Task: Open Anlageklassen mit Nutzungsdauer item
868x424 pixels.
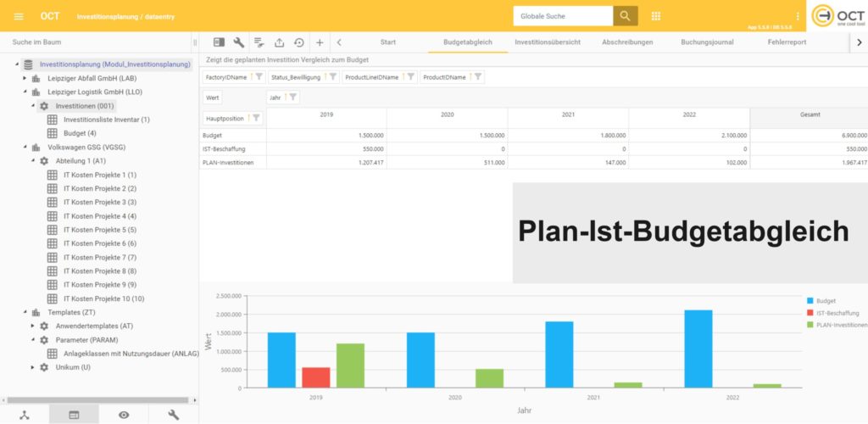Action: pyautogui.click(x=131, y=354)
